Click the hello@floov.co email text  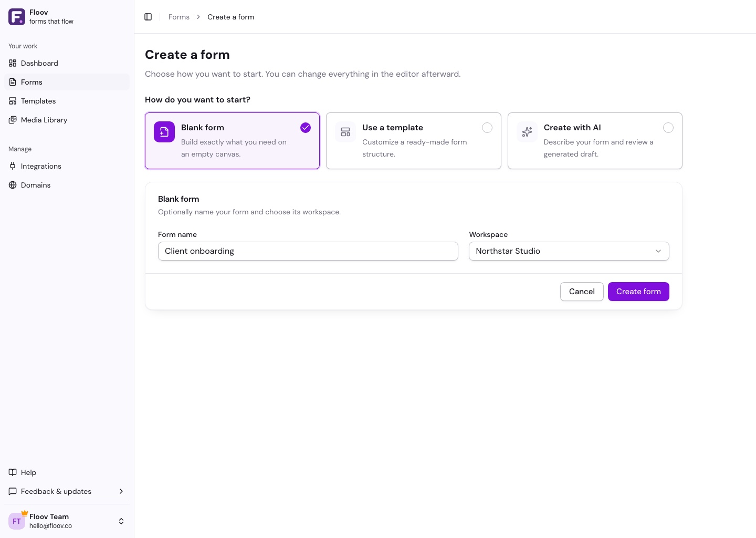(50, 526)
